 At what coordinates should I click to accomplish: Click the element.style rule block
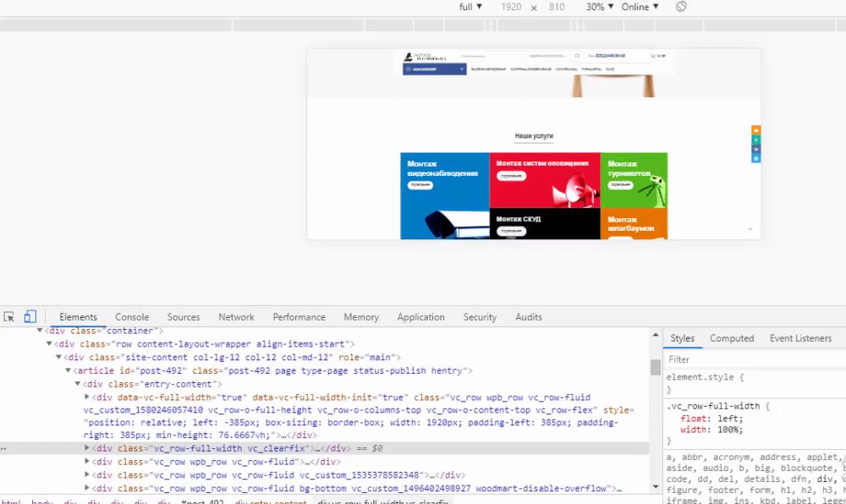click(755, 383)
